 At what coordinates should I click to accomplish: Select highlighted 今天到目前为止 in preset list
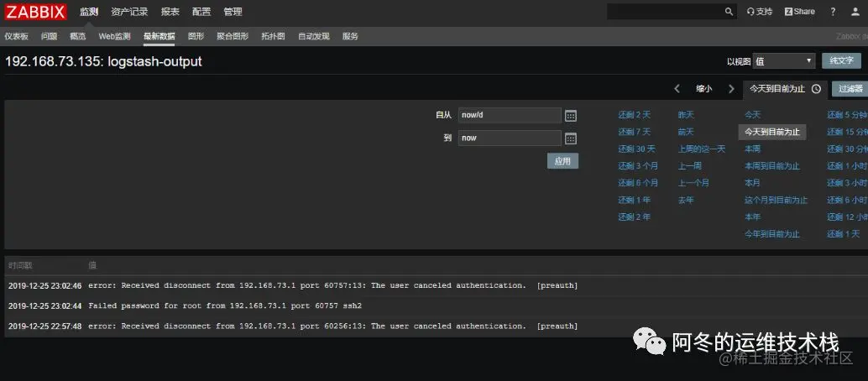772,133
